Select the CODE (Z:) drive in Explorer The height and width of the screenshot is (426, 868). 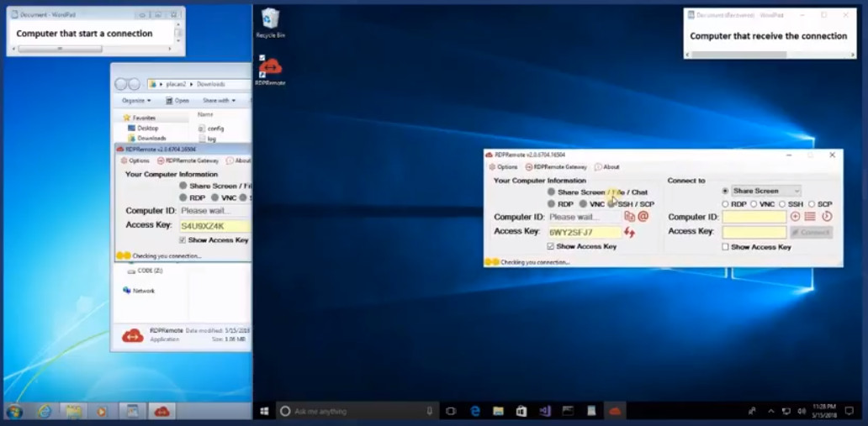[x=145, y=271]
